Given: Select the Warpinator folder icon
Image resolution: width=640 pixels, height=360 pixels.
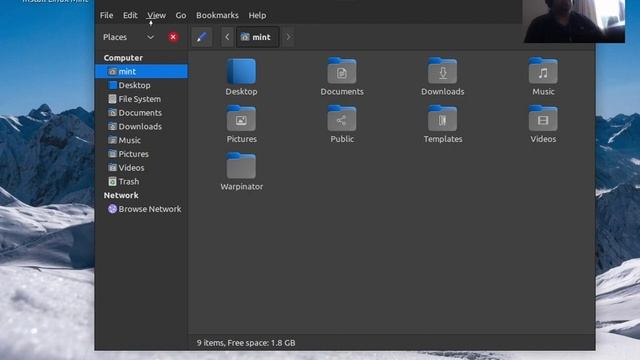Looking at the screenshot, I should pyautogui.click(x=241, y=166).
